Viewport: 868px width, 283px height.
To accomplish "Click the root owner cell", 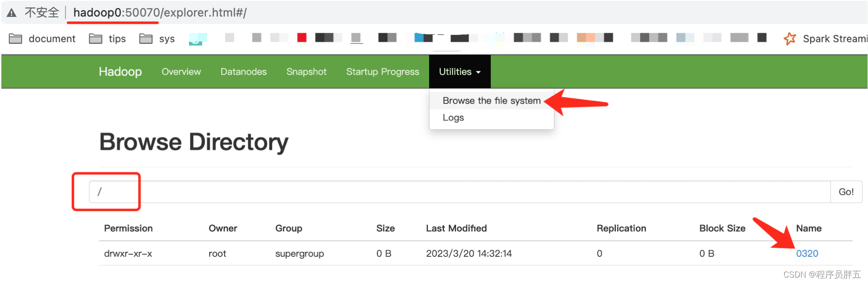I will pos(217,254).
